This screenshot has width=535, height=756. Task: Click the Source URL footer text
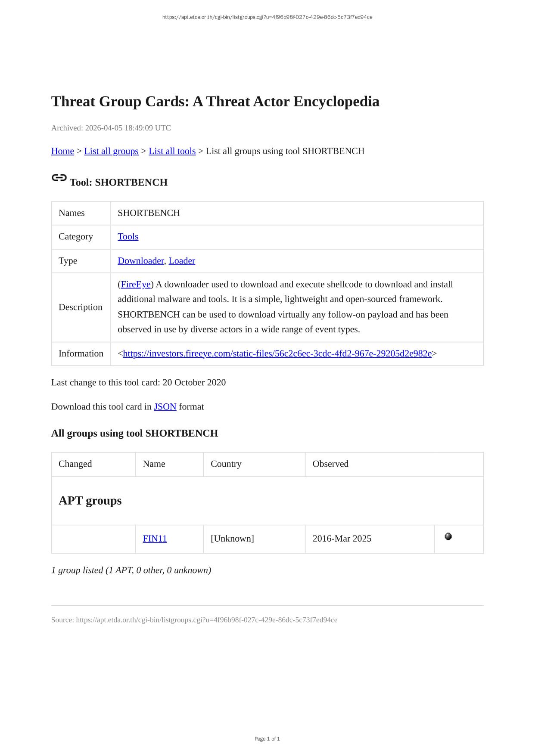194,620
